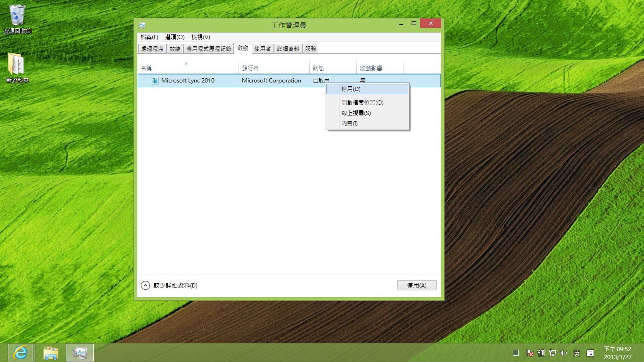Sort by the 狀態 column header
Viewport: 644px width, 362px height.
(333, 67)
